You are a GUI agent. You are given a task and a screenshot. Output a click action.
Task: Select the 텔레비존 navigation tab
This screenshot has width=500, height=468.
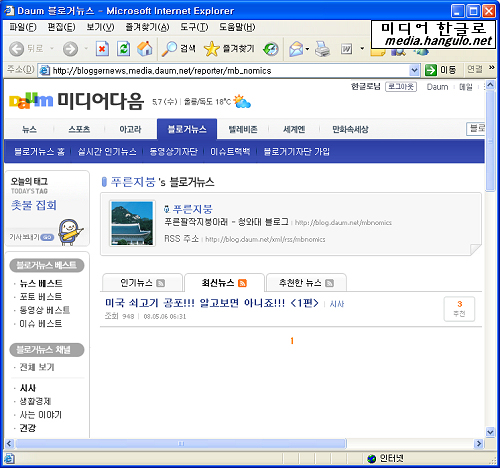coord(243,129)
